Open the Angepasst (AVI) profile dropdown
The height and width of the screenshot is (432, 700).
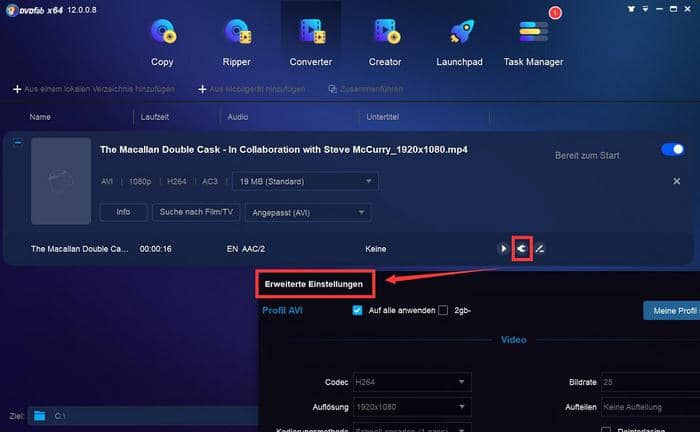pyautogui.click(x=308, y=213)
